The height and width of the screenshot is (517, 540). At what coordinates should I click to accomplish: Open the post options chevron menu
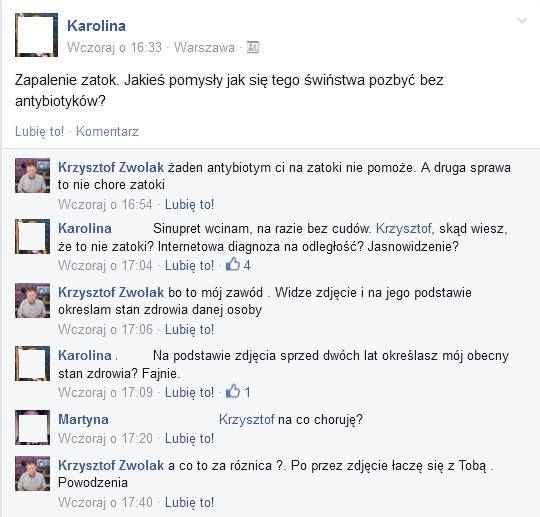522,21
